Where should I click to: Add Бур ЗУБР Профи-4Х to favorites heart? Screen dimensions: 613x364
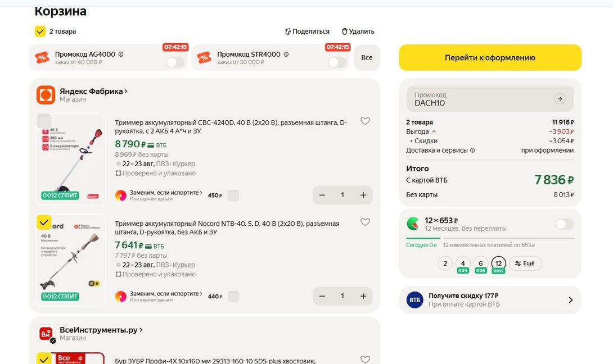tap(365, 360)
